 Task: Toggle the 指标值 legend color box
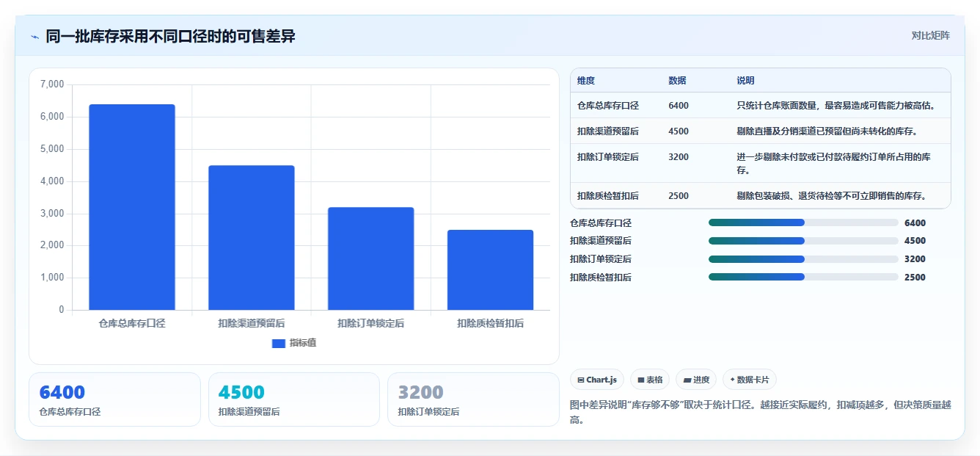point(278,343)
